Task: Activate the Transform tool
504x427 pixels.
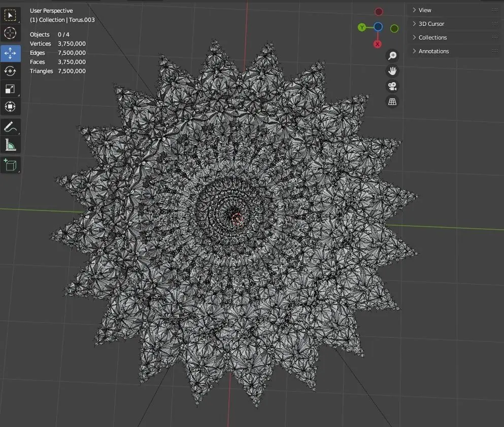Action: 10,106
